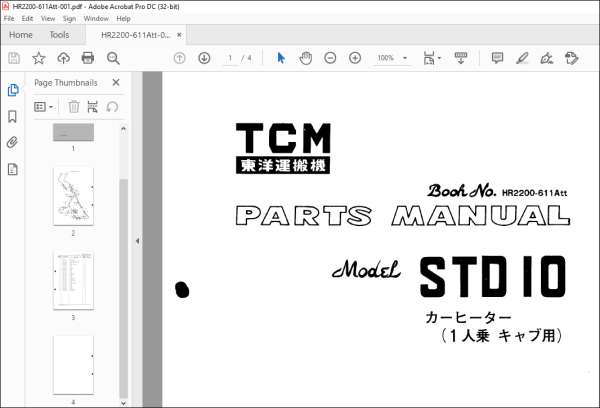Zoom out with the minus icon
The height and width of the screenshot is (408, 600).
pyautogui.click(x=330, y=58)
